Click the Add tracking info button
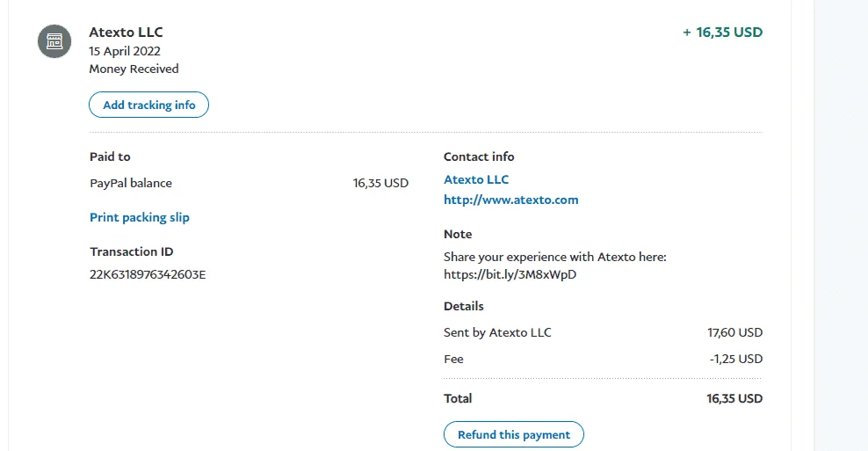 (148, 105)
